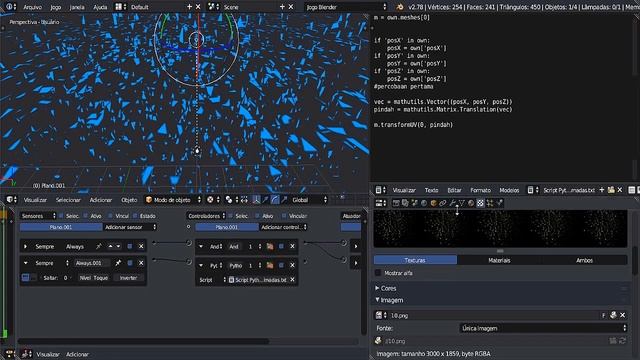640x360 pixels.
Task: Open the Única imagem source dropdown
Action: click(543, 328)
